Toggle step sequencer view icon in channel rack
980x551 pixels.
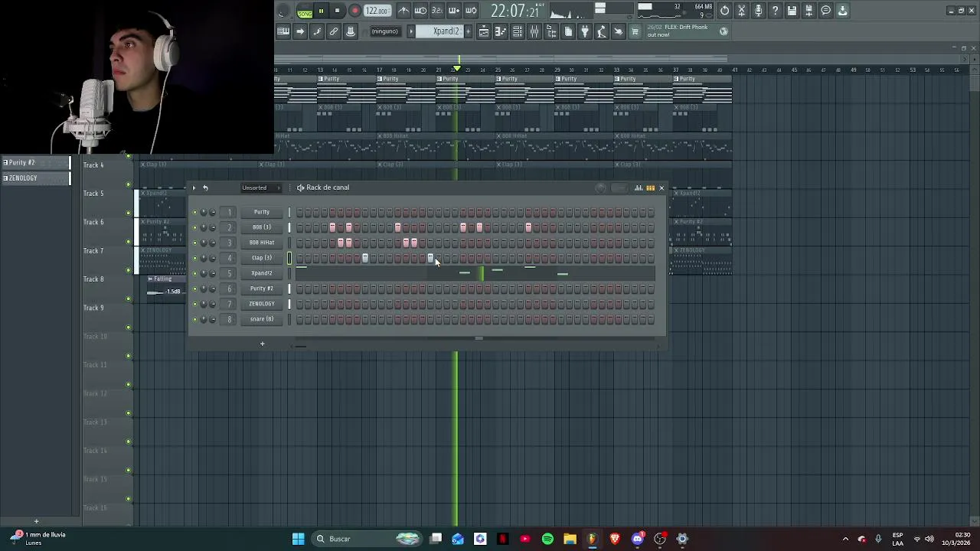[x=650, y=187]
